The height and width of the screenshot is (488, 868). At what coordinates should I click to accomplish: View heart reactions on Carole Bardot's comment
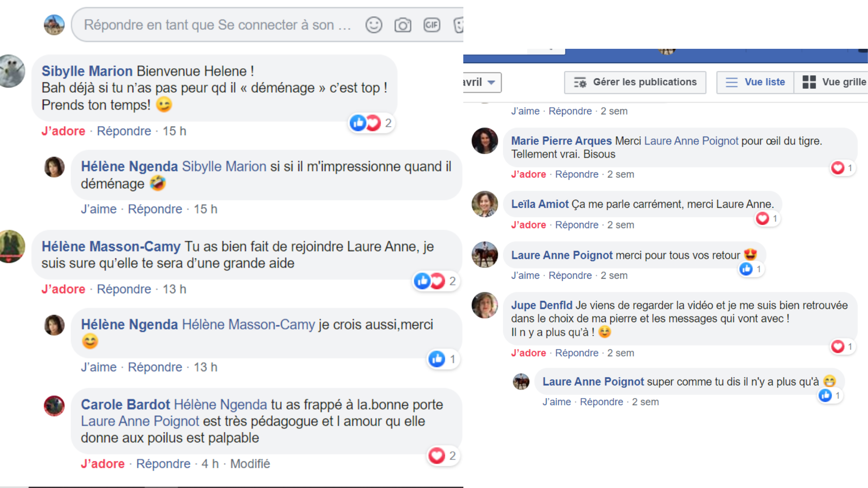(x=443, y=455)
